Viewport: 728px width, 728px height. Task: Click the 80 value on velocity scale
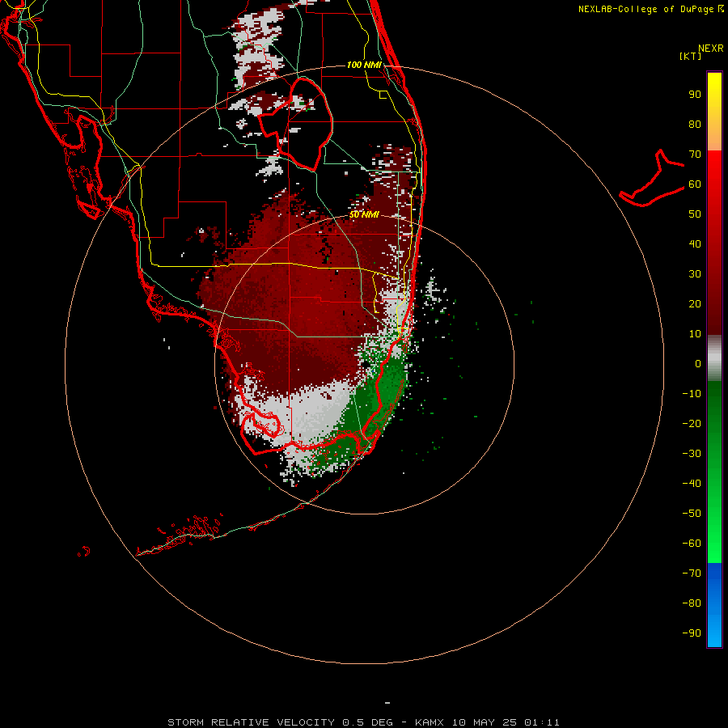pyautogui.click(x=695, y=125)
